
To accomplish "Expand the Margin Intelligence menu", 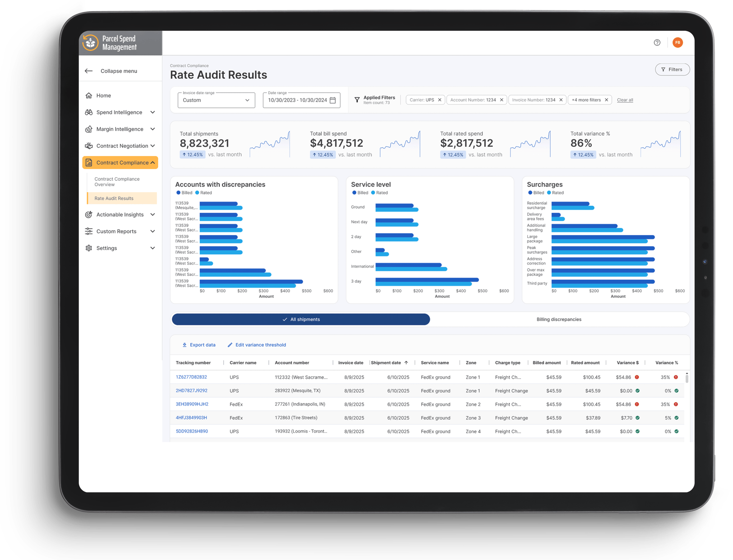I will click(x=153, y=129).
